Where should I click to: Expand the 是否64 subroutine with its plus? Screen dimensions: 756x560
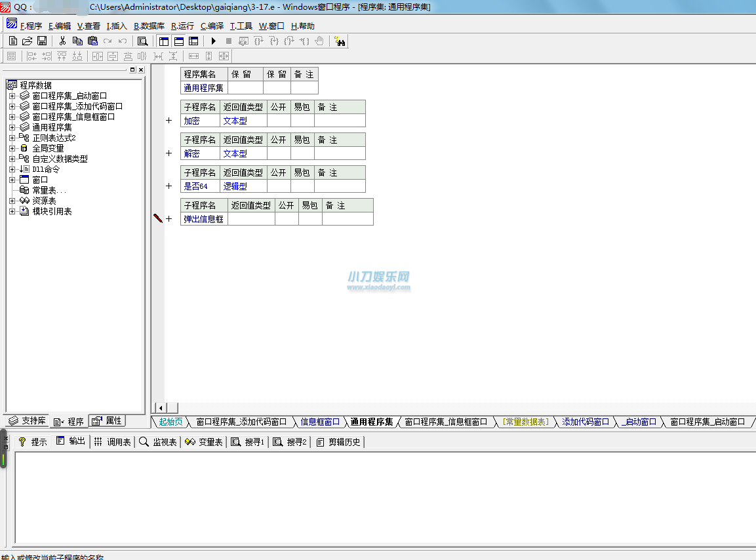(x=169, y=186)
